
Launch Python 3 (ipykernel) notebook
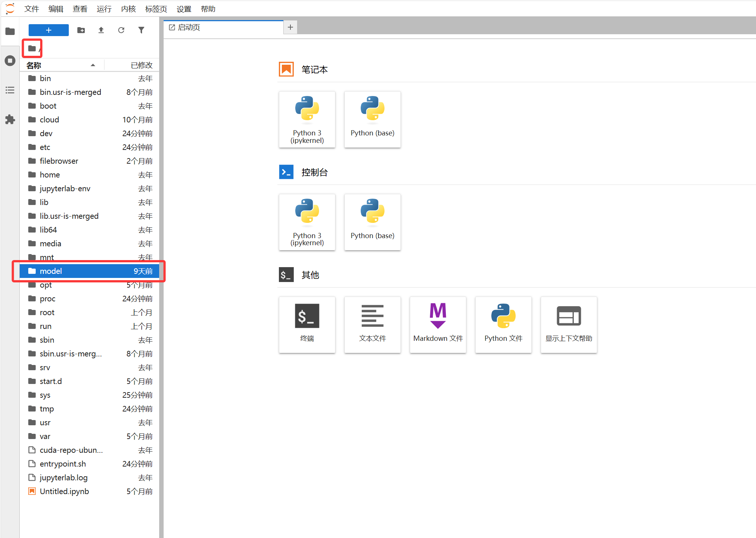[307, 119]
